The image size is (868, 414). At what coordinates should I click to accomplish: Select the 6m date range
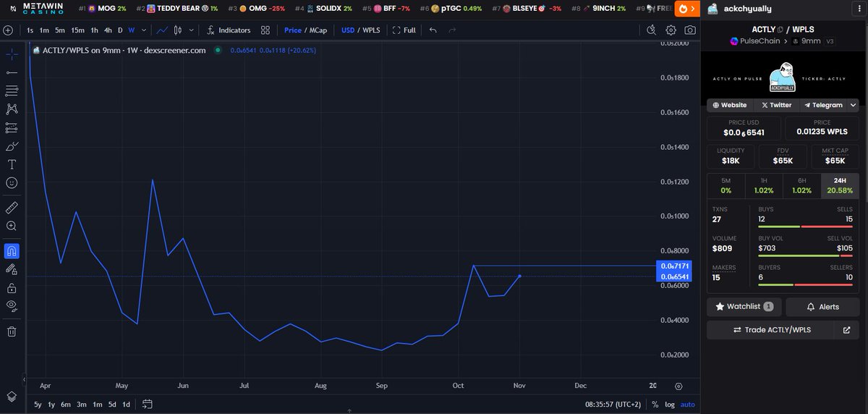tap(66, 404)
